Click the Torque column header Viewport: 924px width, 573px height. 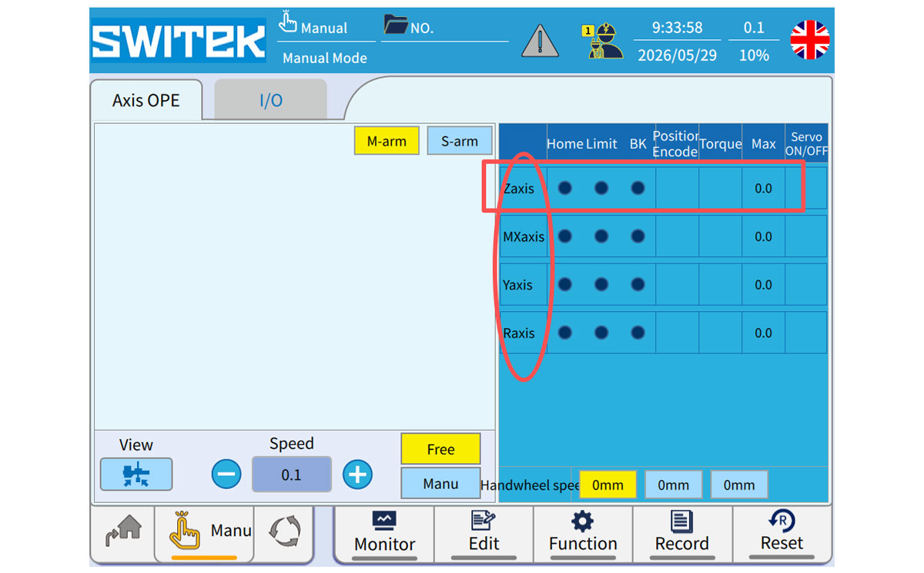coord(721,144)
